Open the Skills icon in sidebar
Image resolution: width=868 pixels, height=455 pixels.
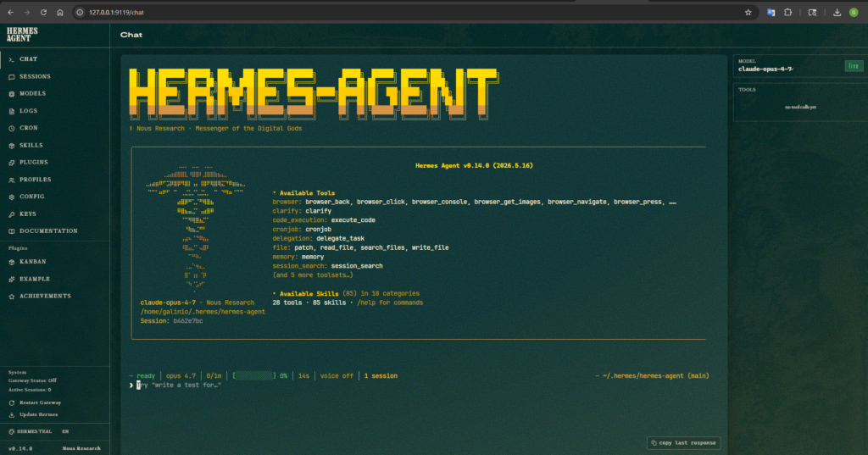coord(12,146)
